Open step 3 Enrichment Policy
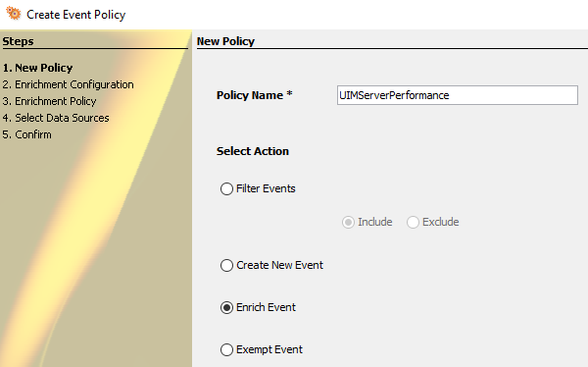 (49, 101)
